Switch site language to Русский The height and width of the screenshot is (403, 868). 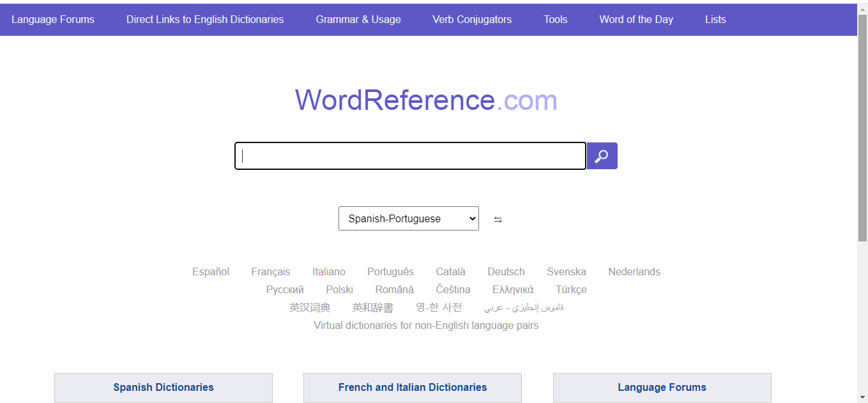(285, 289)
